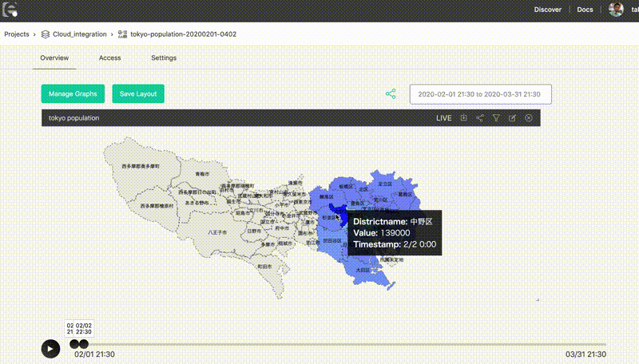Click the Save Layout button
Viewport: 639px width, 364px height.
[x=138, y=93]
